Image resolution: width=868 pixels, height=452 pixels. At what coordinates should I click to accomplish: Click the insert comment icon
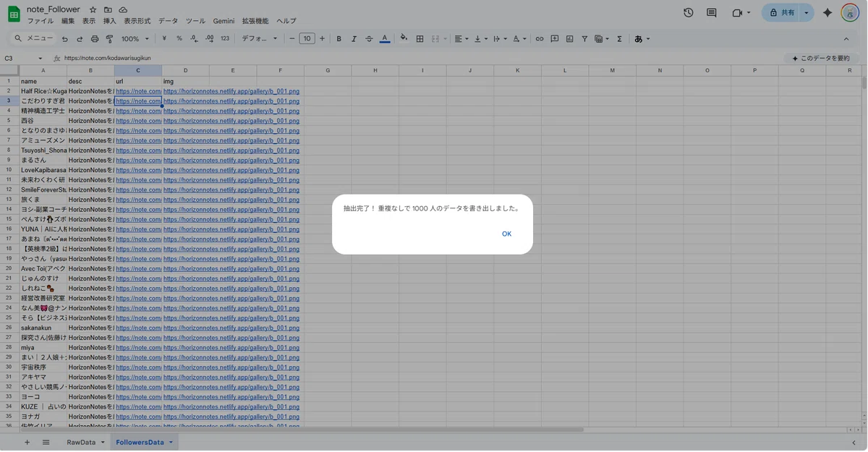[x=555, y=39]
